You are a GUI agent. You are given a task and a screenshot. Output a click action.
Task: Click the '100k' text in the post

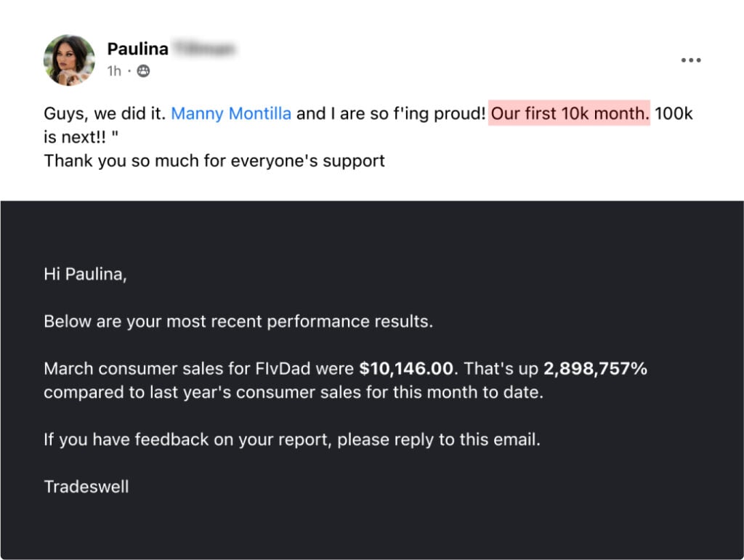pyautogui.click(x=674, y=114)
